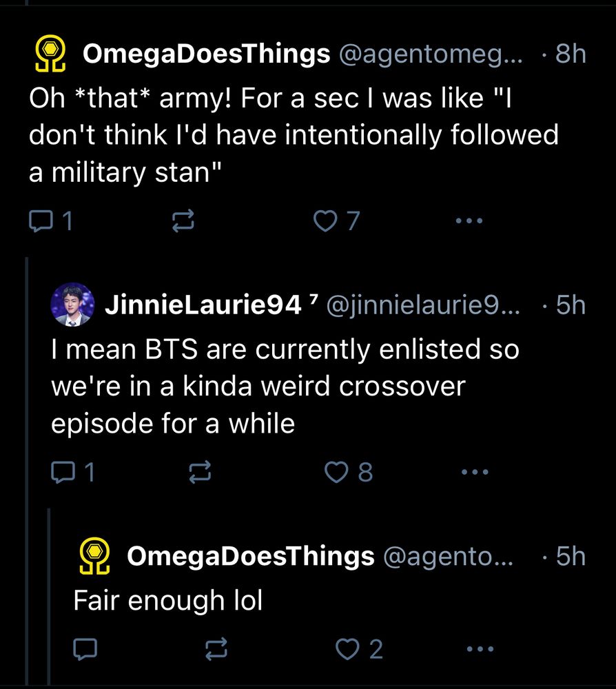Reply to the "Oh *that* army" tweet
Image resolution: width=616 pixels, height=689 pixels.
pyautogui.click(x=41, y=221)
